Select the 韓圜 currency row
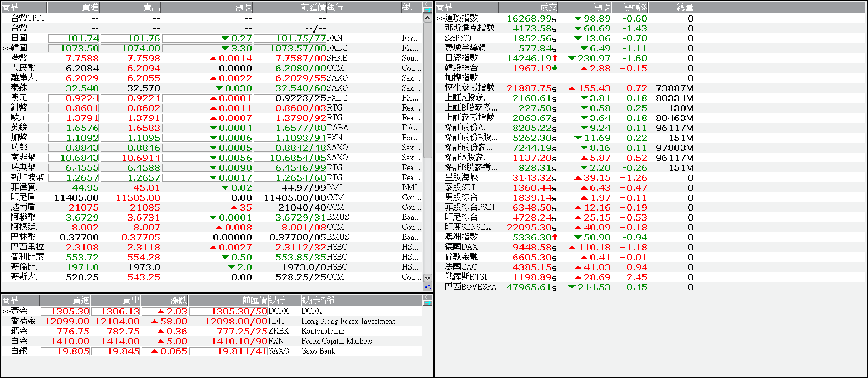868x378 pixels. click(x=212, y=48)
